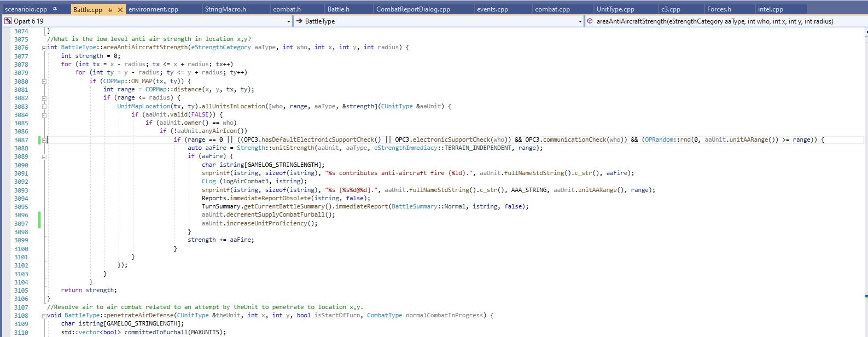Collapse the aaUnit.valid block at line 3084
This screenshot has height=337, width=868.
click(x=44, y=115)
